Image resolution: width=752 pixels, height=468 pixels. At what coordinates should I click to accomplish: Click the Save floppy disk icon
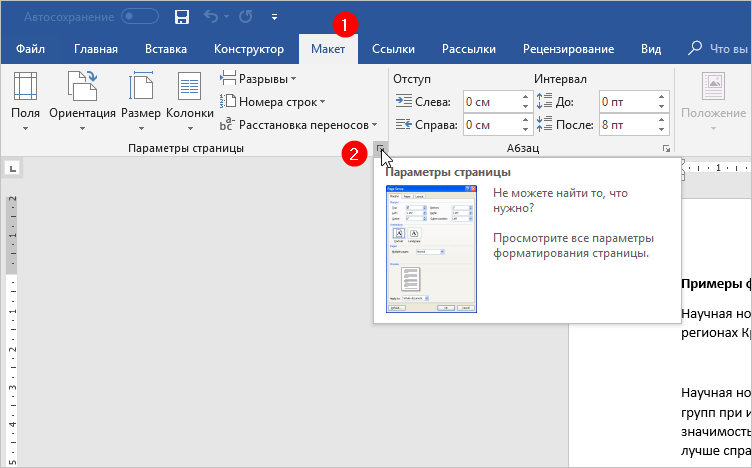click(x=182, y=17)
